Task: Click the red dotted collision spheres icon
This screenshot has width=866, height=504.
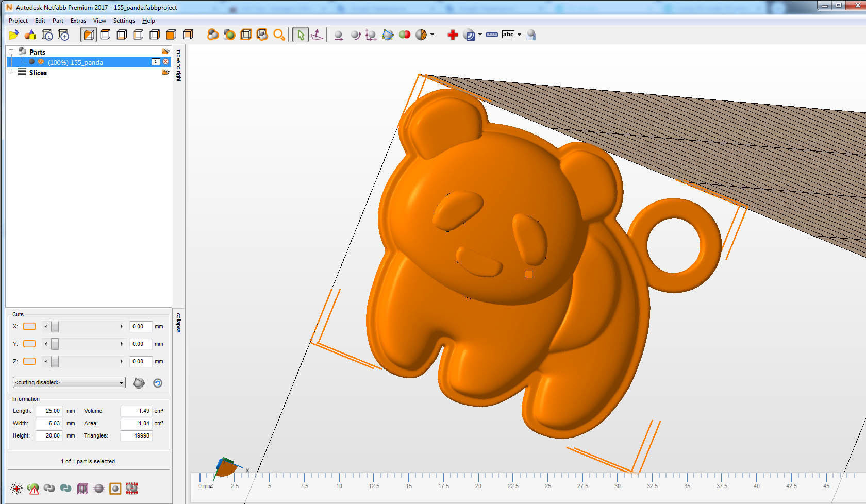Action: 132,488
